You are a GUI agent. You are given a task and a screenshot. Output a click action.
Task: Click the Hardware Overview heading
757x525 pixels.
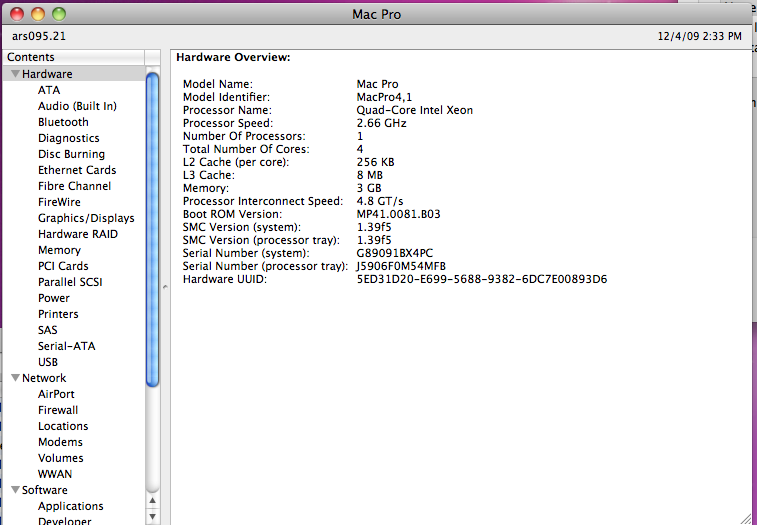click(x=233, y=57)
